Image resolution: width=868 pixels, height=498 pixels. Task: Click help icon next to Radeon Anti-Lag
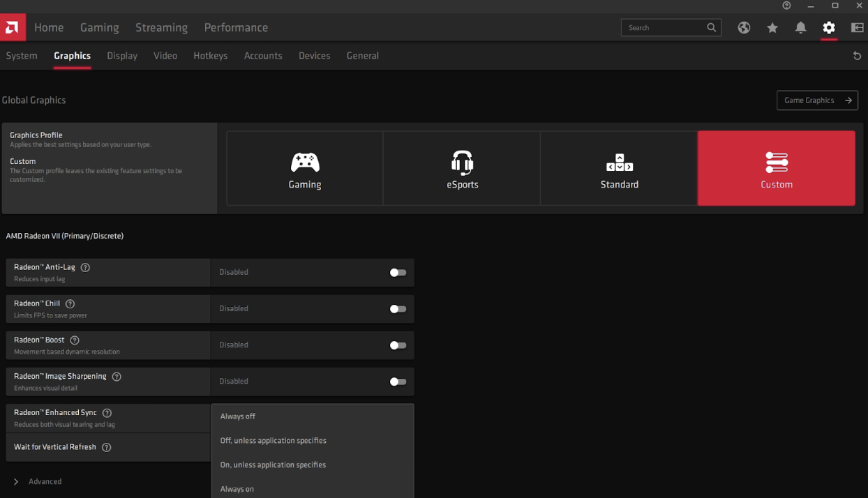coord(85,268)
